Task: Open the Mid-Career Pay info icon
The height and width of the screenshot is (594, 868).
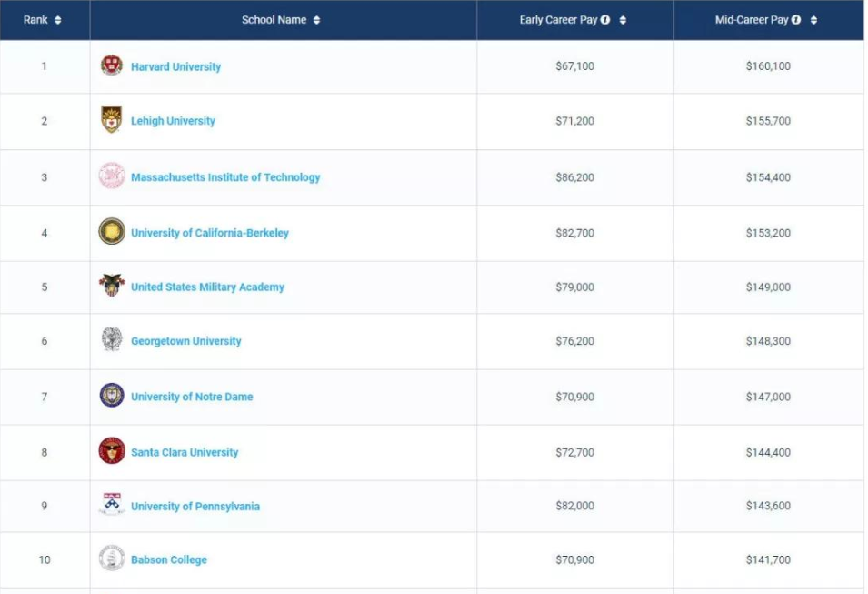Action: (796, 20)
